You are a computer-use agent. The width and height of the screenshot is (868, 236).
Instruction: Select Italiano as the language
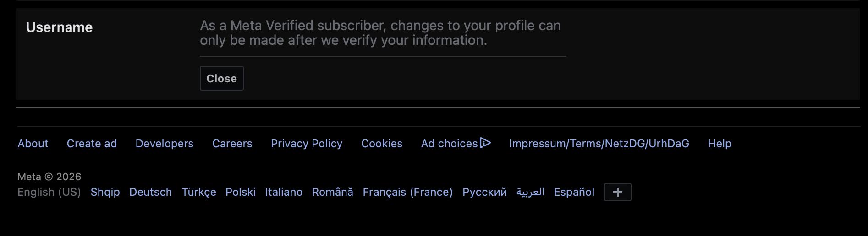(x=284, y=192)
